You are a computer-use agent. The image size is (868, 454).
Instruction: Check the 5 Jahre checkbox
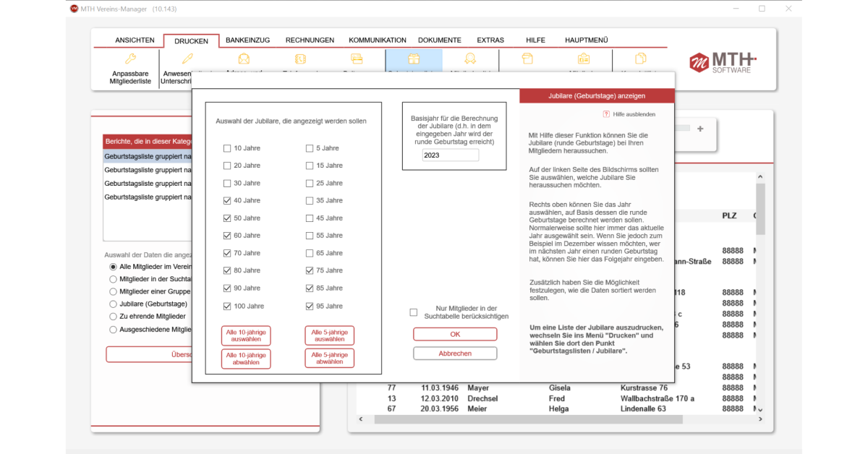click(310, 148)
